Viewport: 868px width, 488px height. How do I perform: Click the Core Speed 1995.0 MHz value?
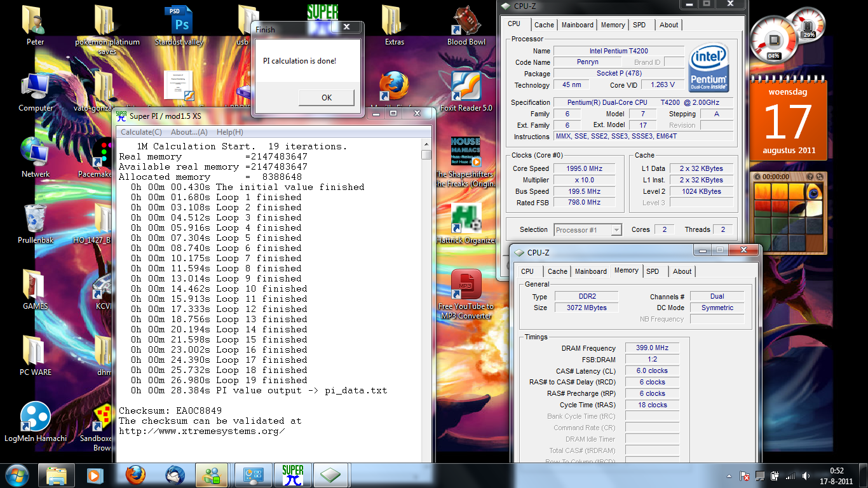tap(583, 168)
